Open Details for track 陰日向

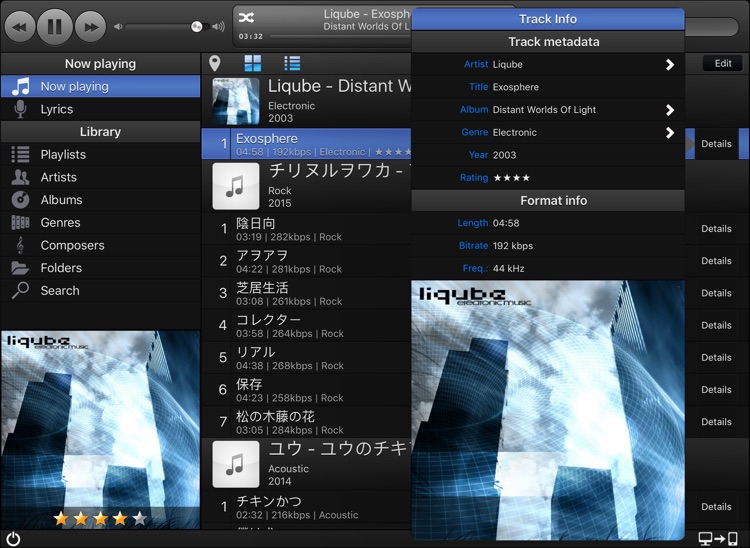[x=716, y=229]
